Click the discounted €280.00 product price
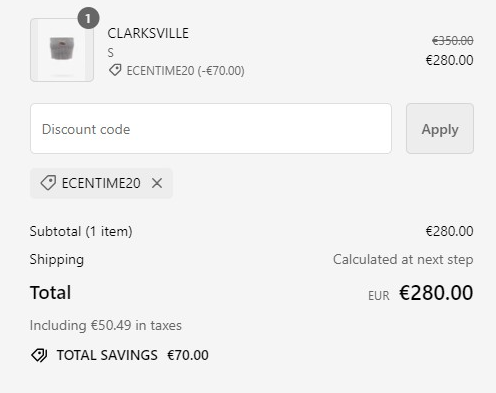The image size is (496, 393). [x=449, y=60]
